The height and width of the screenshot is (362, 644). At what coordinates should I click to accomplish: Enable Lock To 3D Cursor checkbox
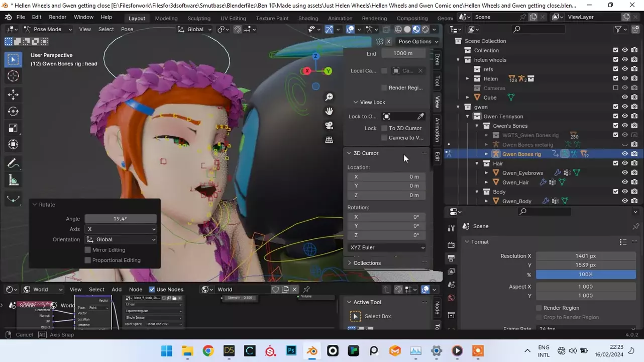[x=384, y=128]
